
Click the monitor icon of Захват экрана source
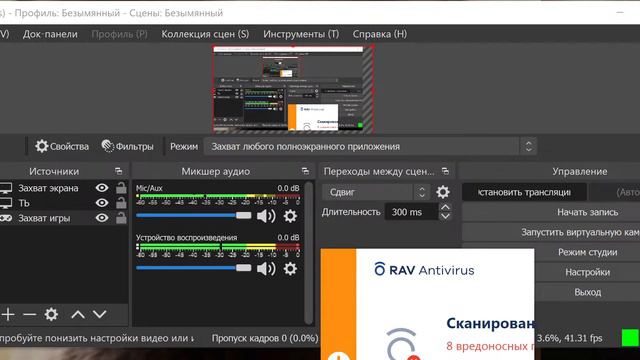pyautogui.click(x=6, y=188)
